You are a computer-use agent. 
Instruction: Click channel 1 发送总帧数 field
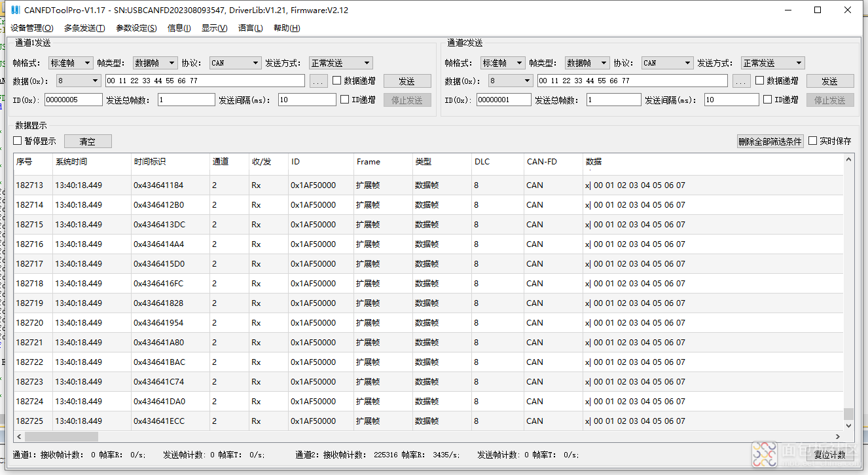tap(186, 100)
